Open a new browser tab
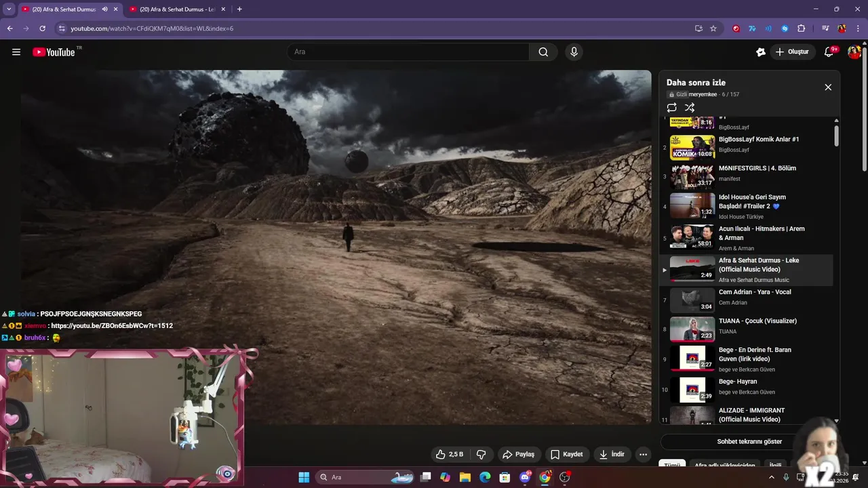This screenshot has height=488, width=868. tap(239, 9)
